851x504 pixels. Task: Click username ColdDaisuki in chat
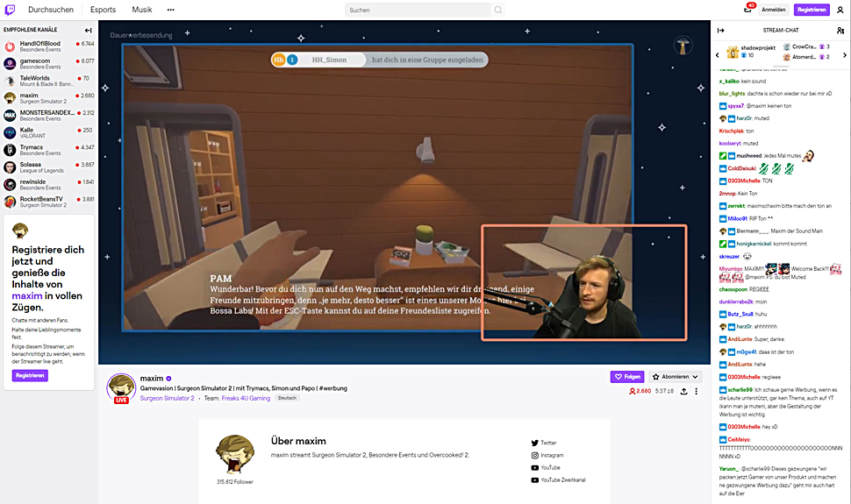tap(742, 168)
